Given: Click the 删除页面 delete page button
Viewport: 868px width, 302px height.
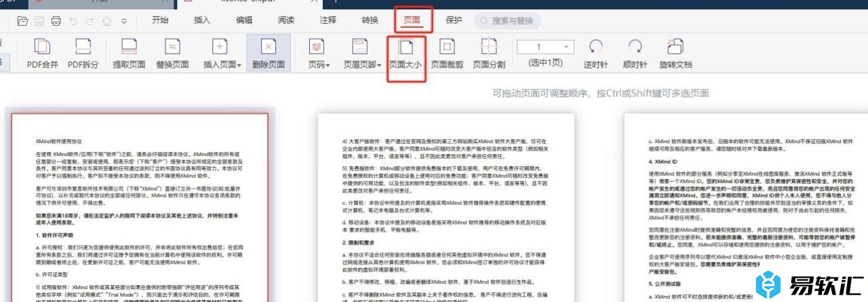Looking at the screenshot, I should point(269,54).
